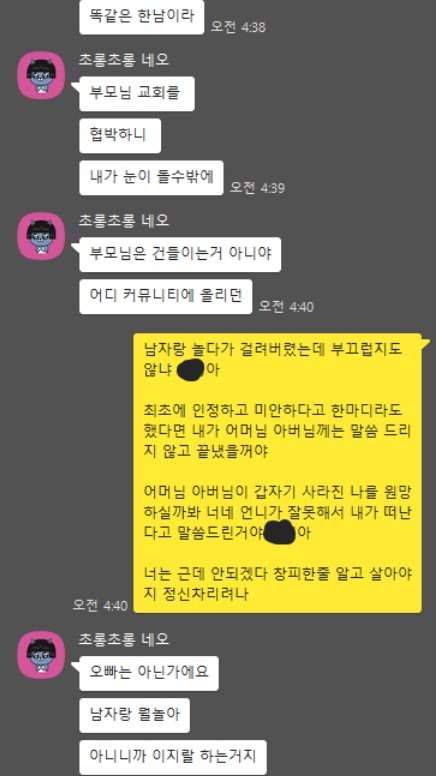Select the '협박하니' message bubble

coord(120,136)
